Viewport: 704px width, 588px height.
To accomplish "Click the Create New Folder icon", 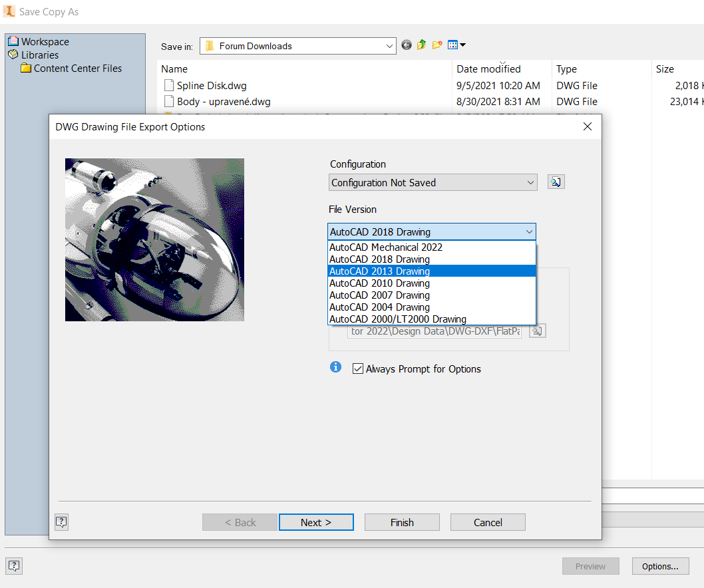I will click(x=438, y=45).
